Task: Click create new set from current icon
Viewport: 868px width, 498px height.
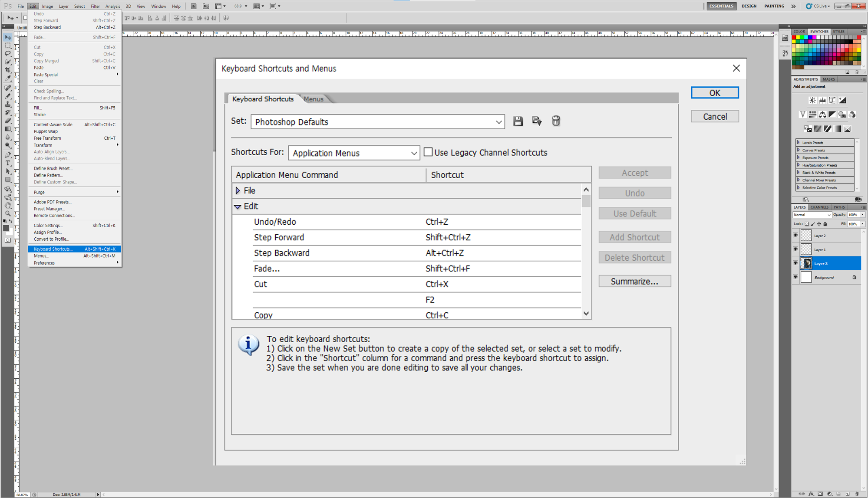Action: (x=537, y=121)
